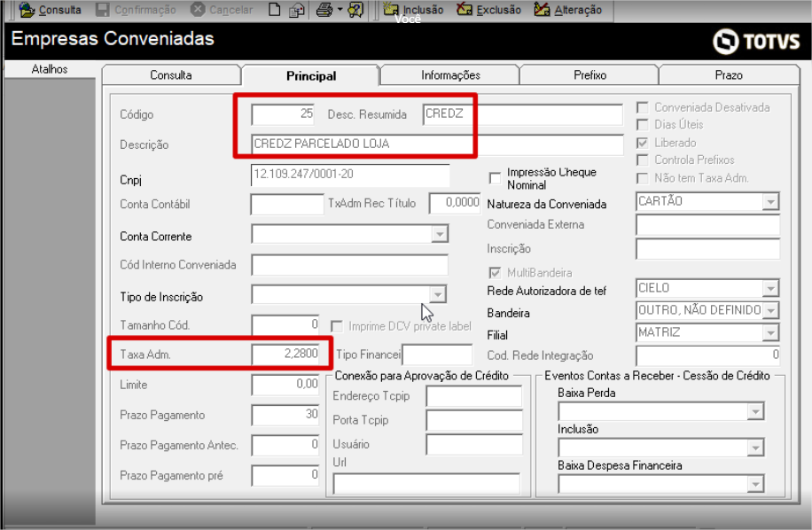Viewport: 812px width, 530px height.
Task: Click the Confirmação save button
Action: pos(137,10)
